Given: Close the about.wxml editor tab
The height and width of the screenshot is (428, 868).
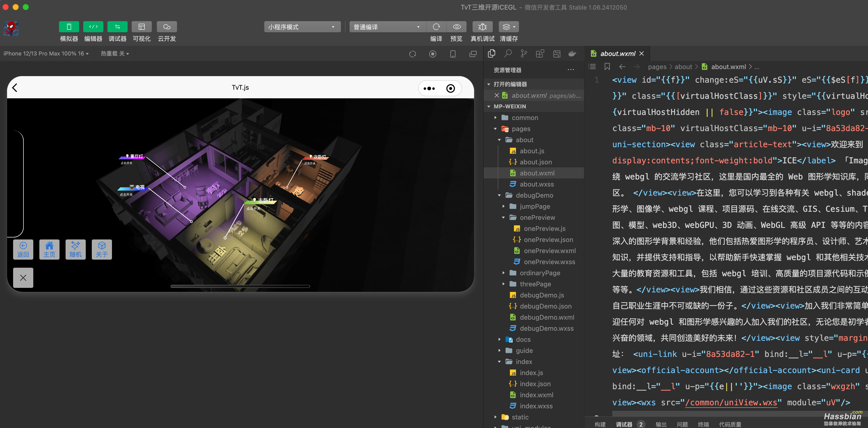Looking at the screenshot, I should (642, 53).
